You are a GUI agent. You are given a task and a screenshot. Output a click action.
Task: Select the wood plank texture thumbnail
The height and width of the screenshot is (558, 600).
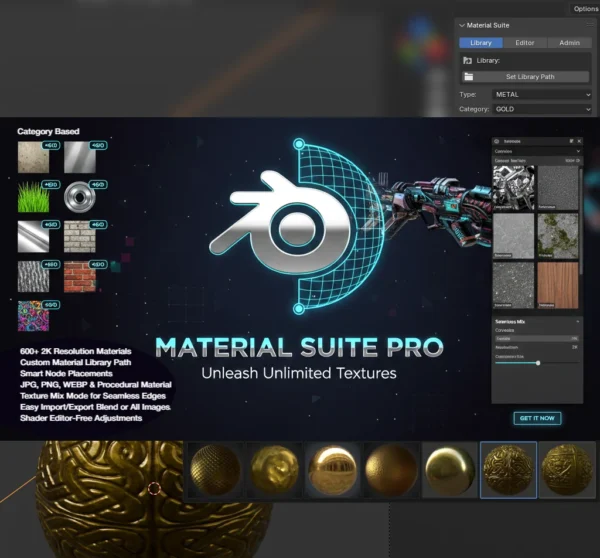click(558, 283)
